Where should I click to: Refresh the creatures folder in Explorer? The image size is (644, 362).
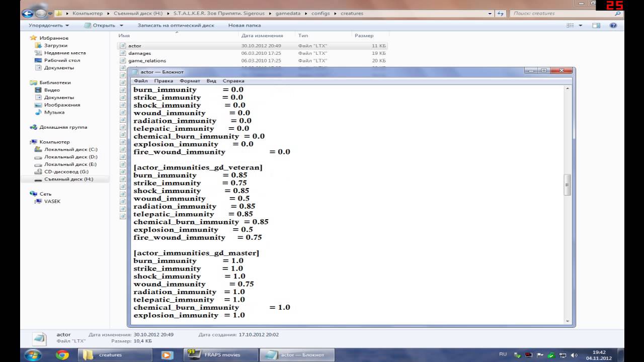(x=500, y=14)
